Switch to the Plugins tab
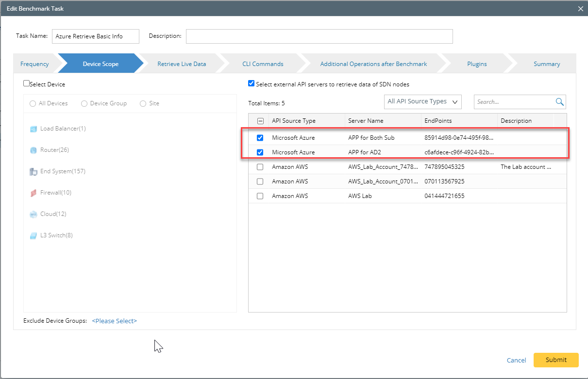Image resolution: width=588 pixels, height=379 pixels. point(477,64)
